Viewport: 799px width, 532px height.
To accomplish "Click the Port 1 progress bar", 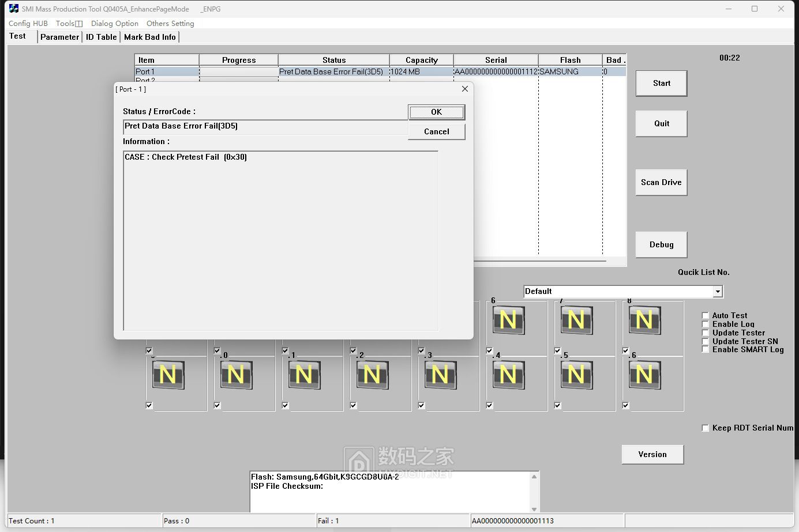I will (238, 71).
